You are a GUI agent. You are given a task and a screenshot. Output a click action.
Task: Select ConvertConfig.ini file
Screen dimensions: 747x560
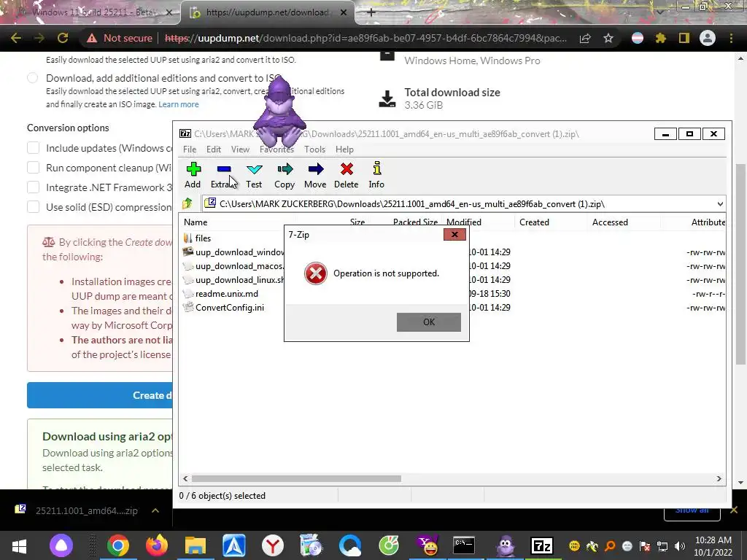tap(223, 308)
